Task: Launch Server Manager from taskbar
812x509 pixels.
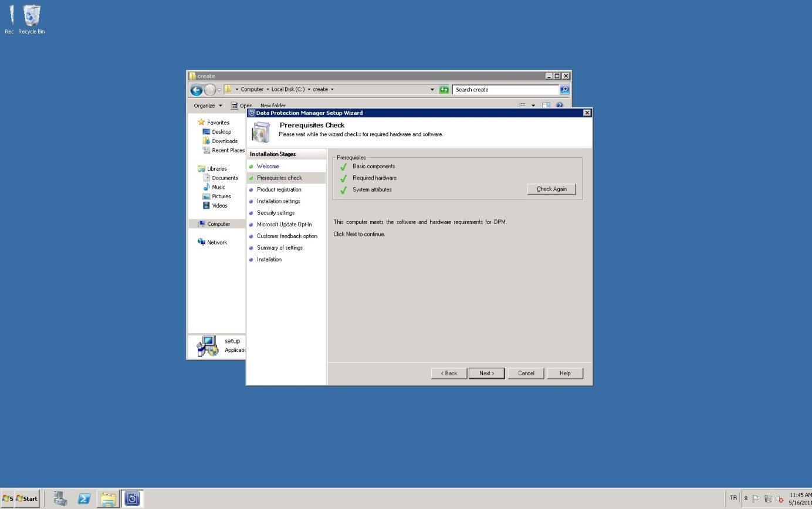Action: point(60,498)
